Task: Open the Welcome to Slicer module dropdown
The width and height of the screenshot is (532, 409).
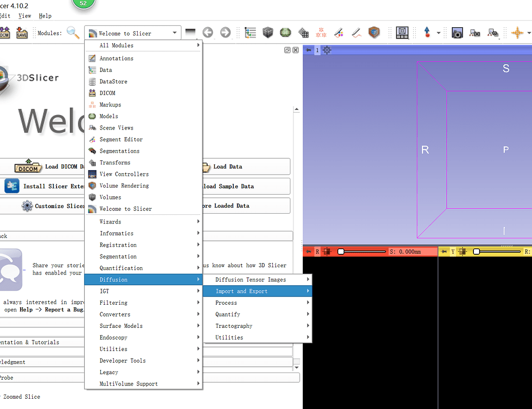Action: [133, 33]
